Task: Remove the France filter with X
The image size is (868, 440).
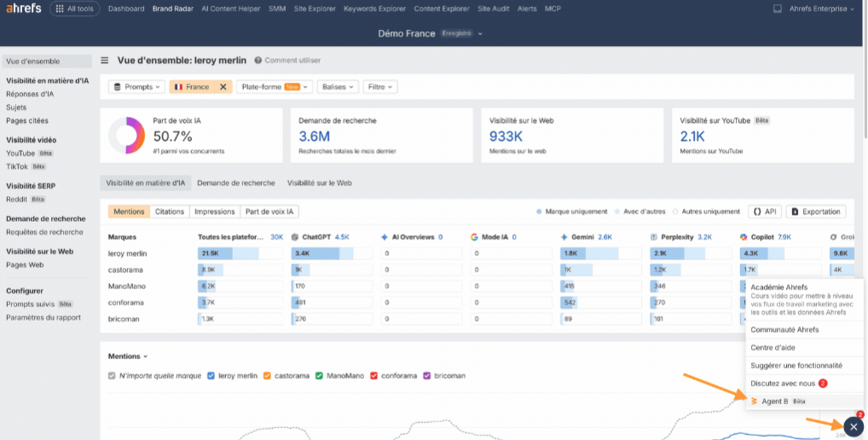Action: tap(223, 87)
